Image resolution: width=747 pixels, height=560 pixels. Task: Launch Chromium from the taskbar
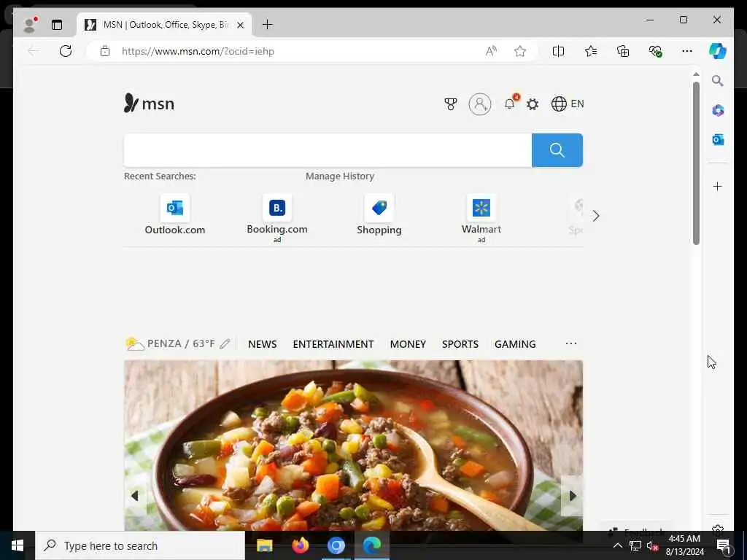pyautogui.click(x=336, y=545)
